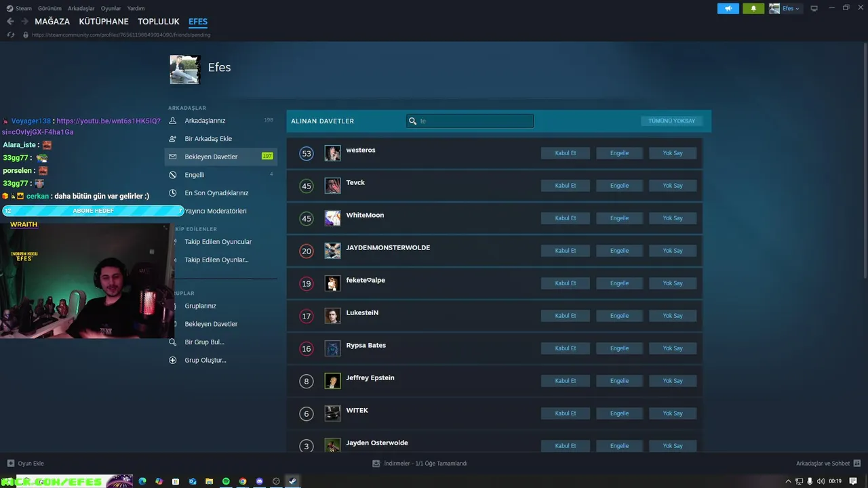The height and width of the screenshot is (488, 868).
Task: Open the Efes profile name link
Action: [x=219, y=67]
